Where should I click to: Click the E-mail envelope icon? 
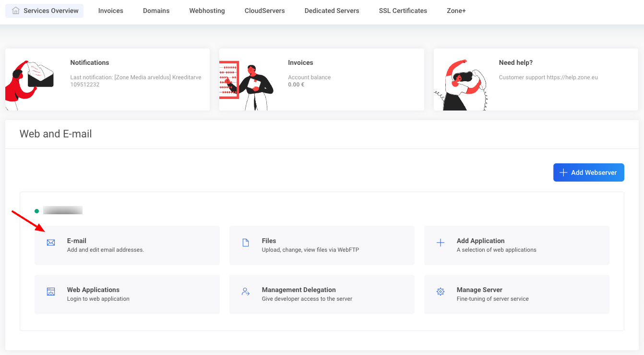51,243
